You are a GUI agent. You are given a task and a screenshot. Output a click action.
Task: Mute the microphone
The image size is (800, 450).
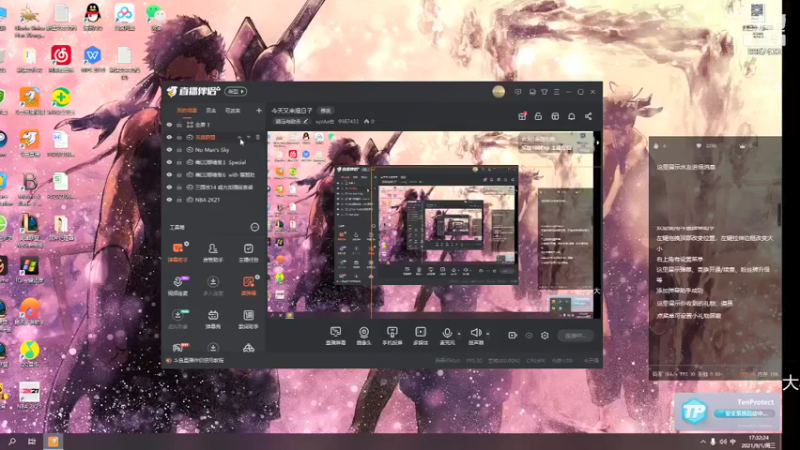447,333
